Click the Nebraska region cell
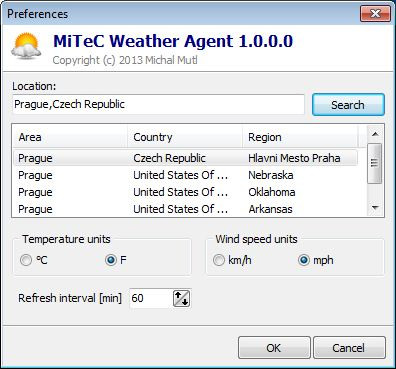The height and width of the screenshot is (369, 396). (x=271, y=175)
